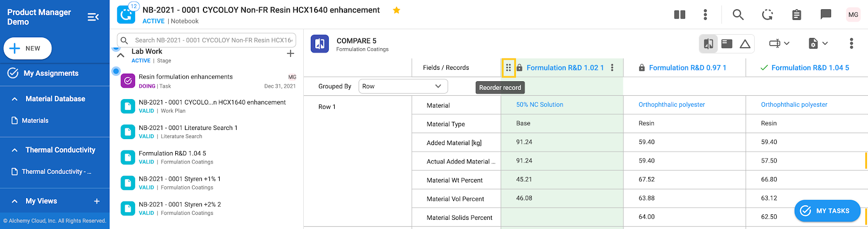Screen dimensions: 868x229
Task: Focus the notebook search field
Action: point(207,40)
